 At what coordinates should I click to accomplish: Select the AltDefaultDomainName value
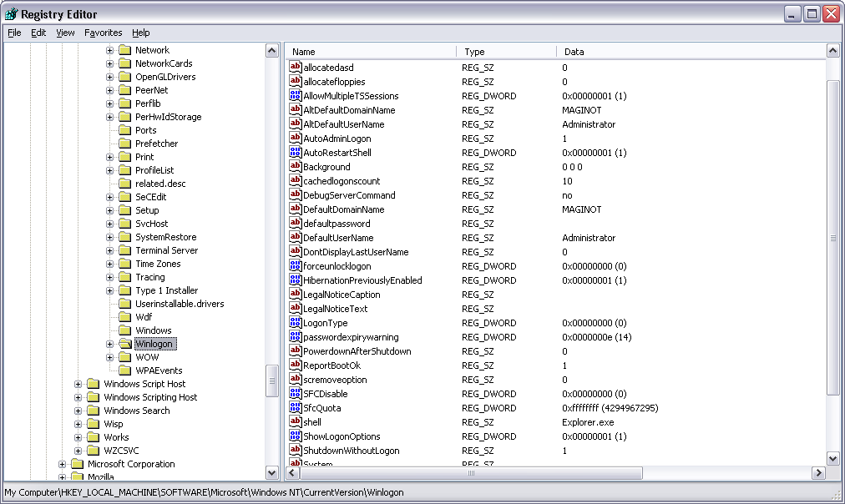(349, 110)
